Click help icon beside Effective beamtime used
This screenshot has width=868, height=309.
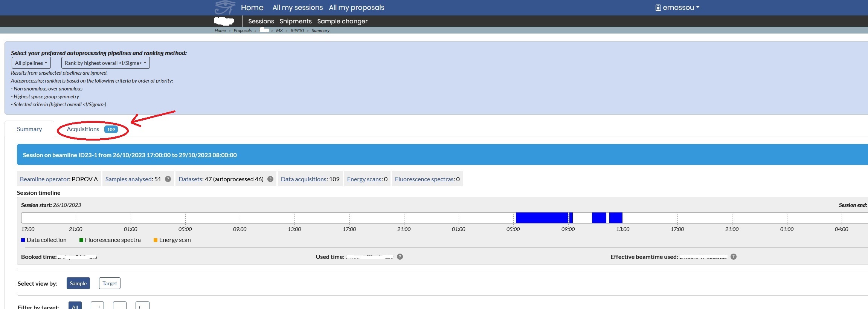(734, 257)
